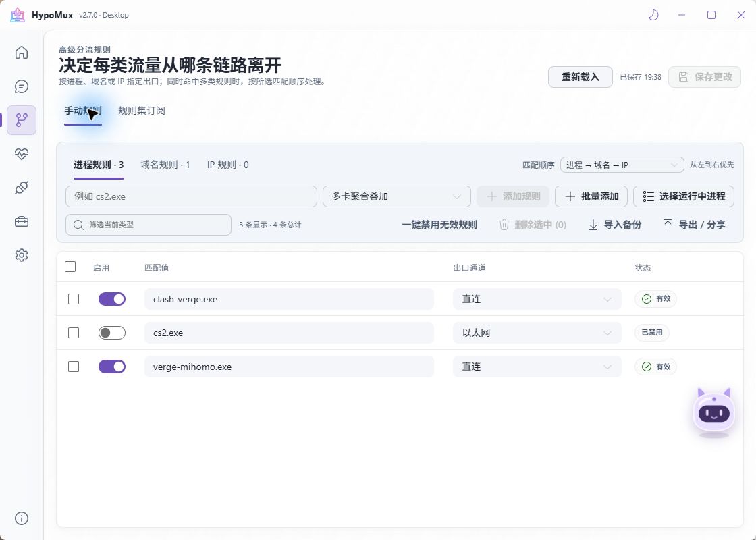Edit the clash-verge.exe match value field
756x540 pixels.
pos(290,299)
